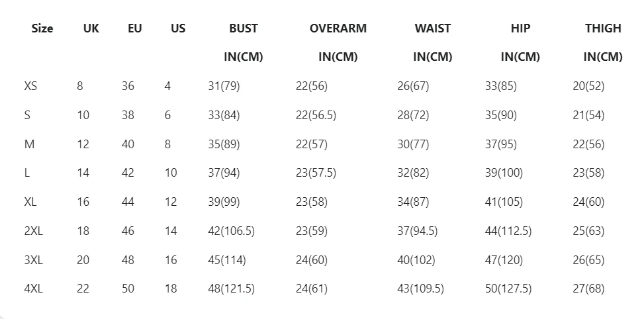Click hip value 39(100) for size L
This screenshot has width=644, height=319.
point(504,173)
